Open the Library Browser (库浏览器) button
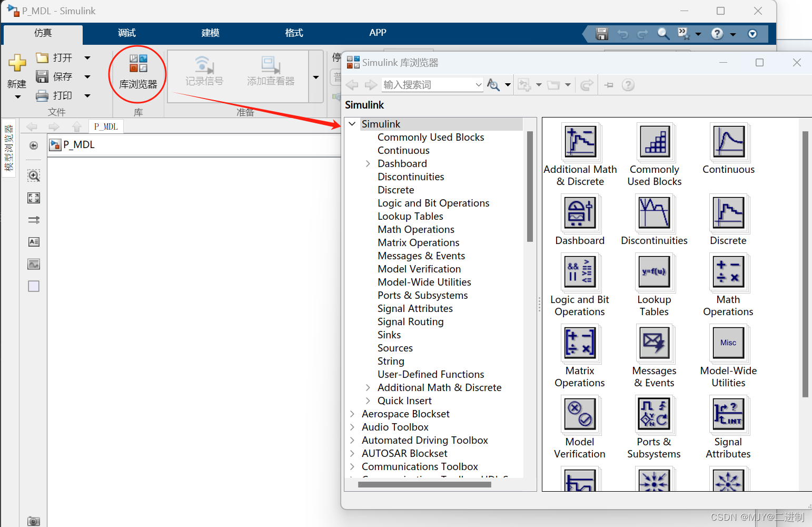Image resolution: width=812 pixels, height=527 pixels. click(138, 72)
